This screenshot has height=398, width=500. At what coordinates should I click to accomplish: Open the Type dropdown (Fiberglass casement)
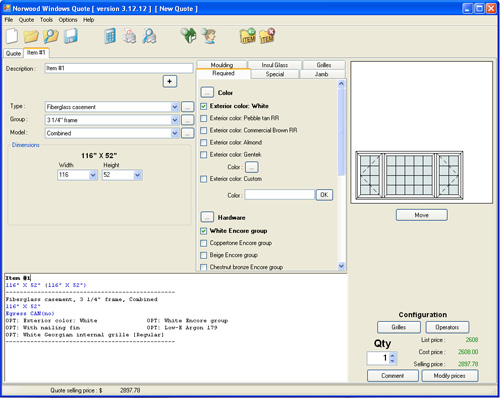coord(175,107)
